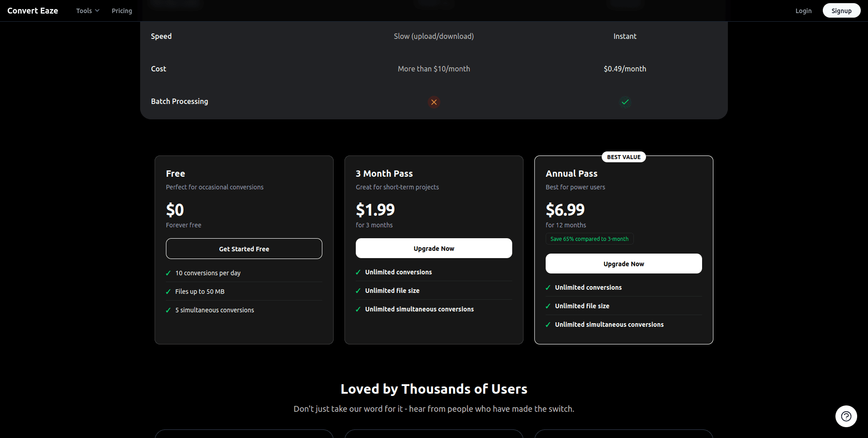Click Upgrade Now on the 3 Month Pass
The height and width of the screenshot is (438, 868).
(434, 248)
